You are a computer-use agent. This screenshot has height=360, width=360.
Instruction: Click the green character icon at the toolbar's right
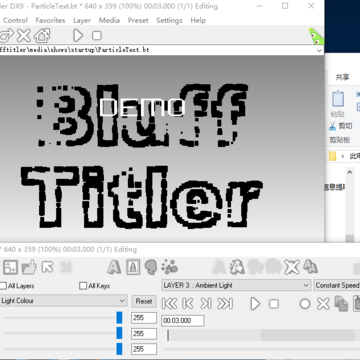point(316,36)
